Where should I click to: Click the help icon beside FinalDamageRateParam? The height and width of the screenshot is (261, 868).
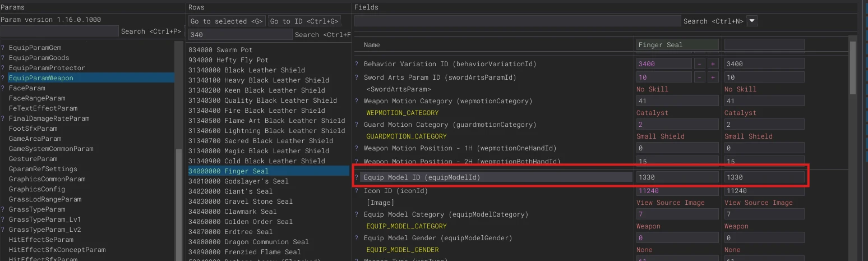pyautogui.click(x=2, y=118)
